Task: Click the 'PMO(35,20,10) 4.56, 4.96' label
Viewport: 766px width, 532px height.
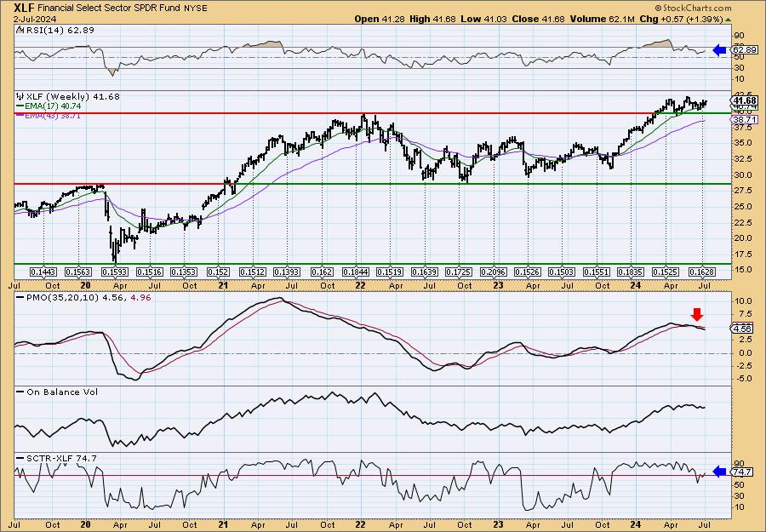Action: coord(89,297)
